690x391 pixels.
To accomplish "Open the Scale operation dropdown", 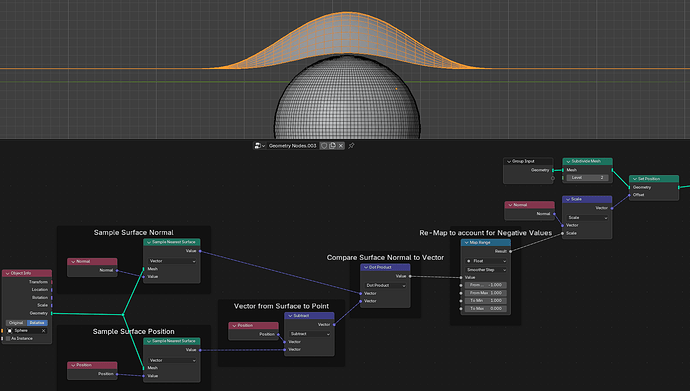I will tap(587, 218).
